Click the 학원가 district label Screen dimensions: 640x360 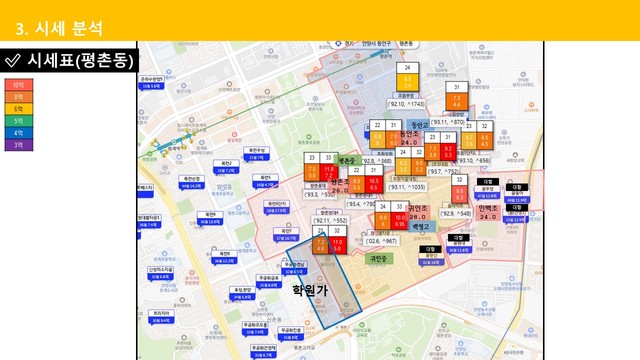click(310, 290)
